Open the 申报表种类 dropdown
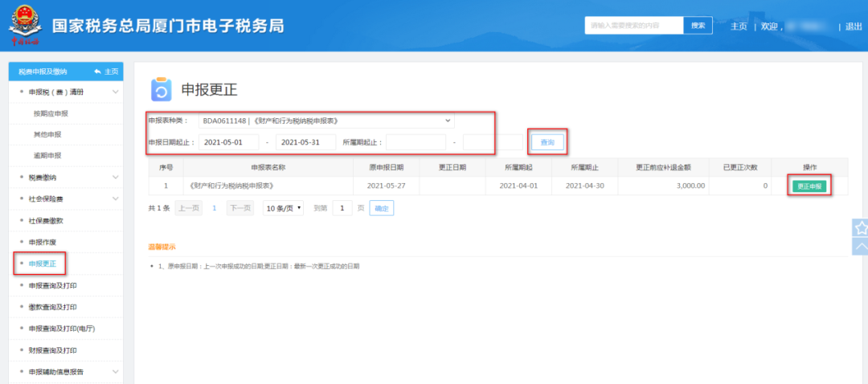 (x=326, y=121)
